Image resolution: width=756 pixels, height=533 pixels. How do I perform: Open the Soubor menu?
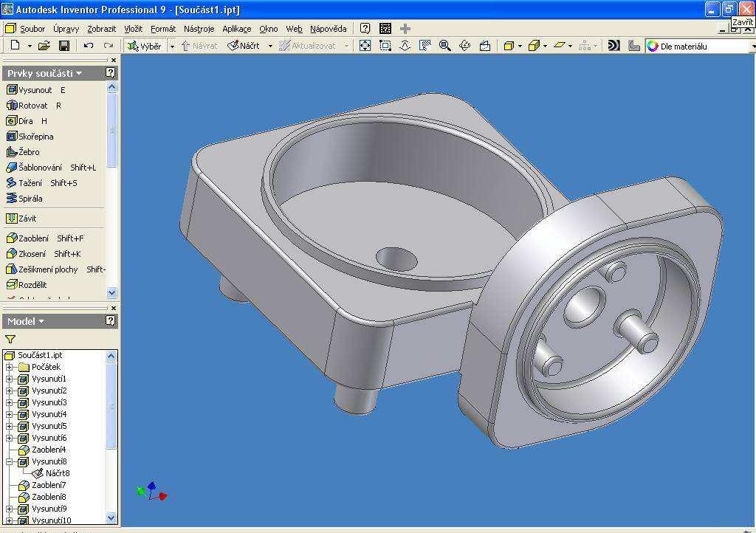[32, 29]
